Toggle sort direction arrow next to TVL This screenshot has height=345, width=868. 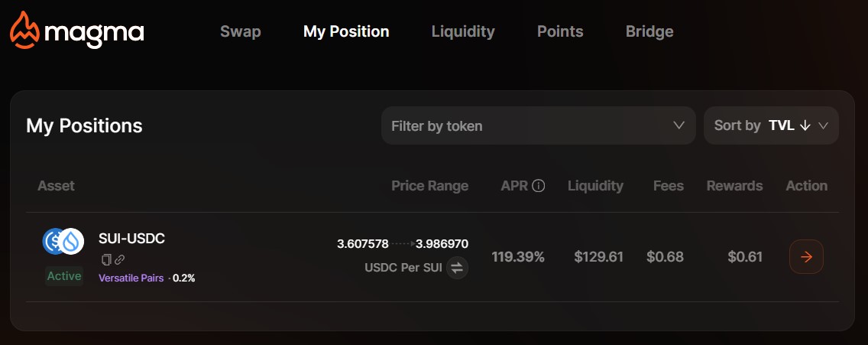point(805,125)
